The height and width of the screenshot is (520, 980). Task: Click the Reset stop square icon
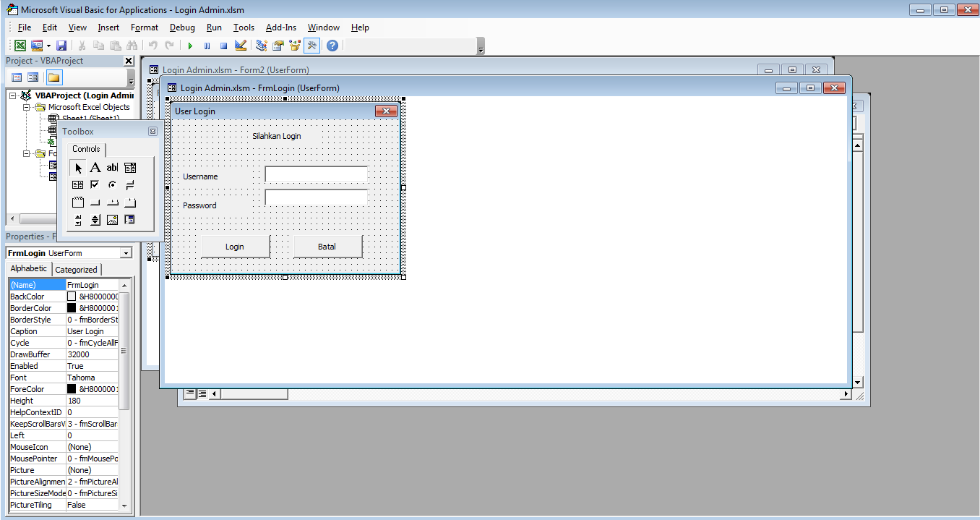[x=223, y=46]
